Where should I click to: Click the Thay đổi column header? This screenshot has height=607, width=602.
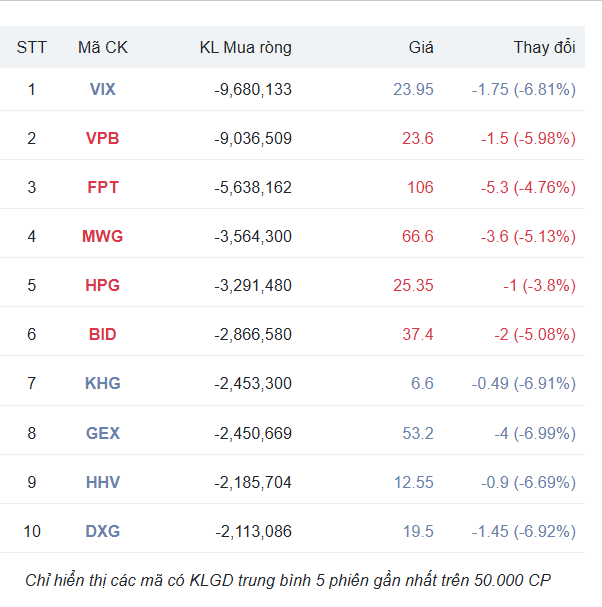pyautogui.click(x=544, y=48)
